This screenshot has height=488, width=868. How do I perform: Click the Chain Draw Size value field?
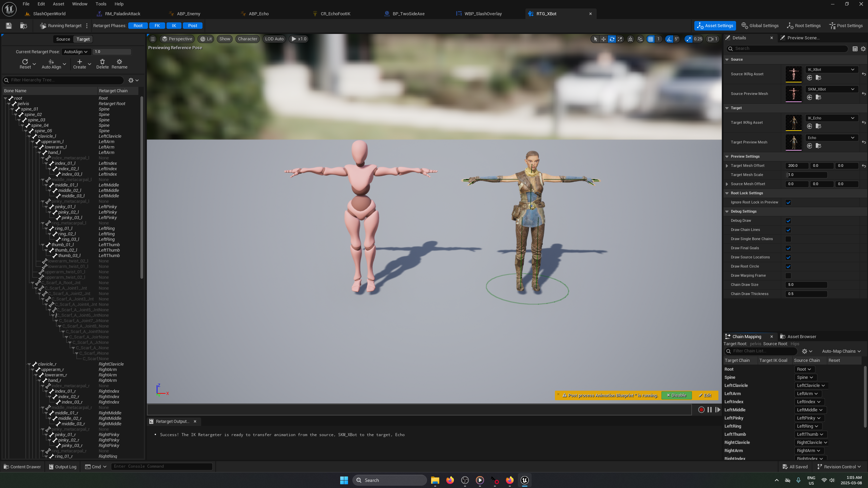806,285
